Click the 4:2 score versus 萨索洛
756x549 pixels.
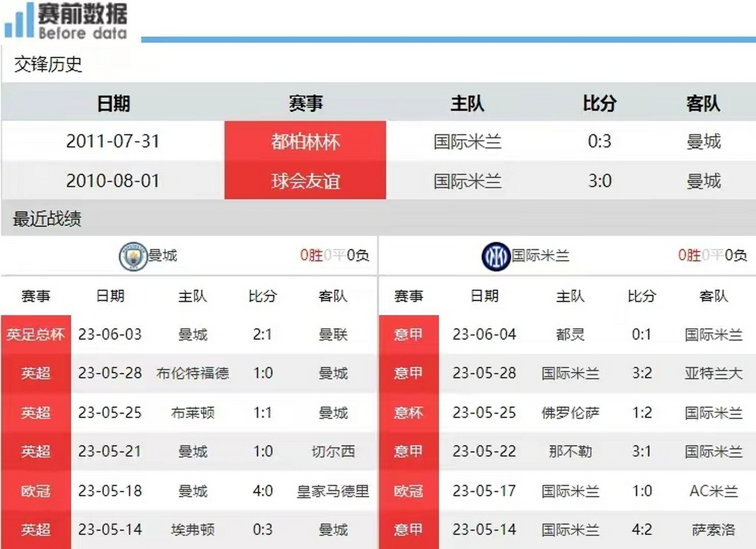point(642,530)
